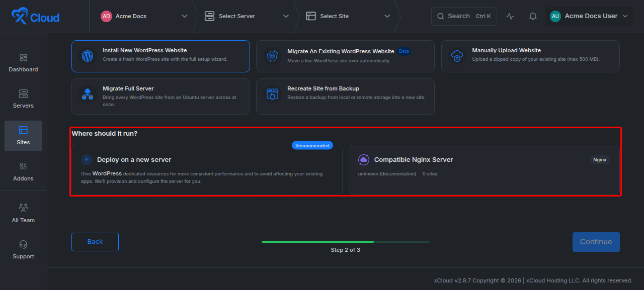Click the Step 2 of 3 label
The height and width of the screenshot is (290, 644).
[345, 250]
